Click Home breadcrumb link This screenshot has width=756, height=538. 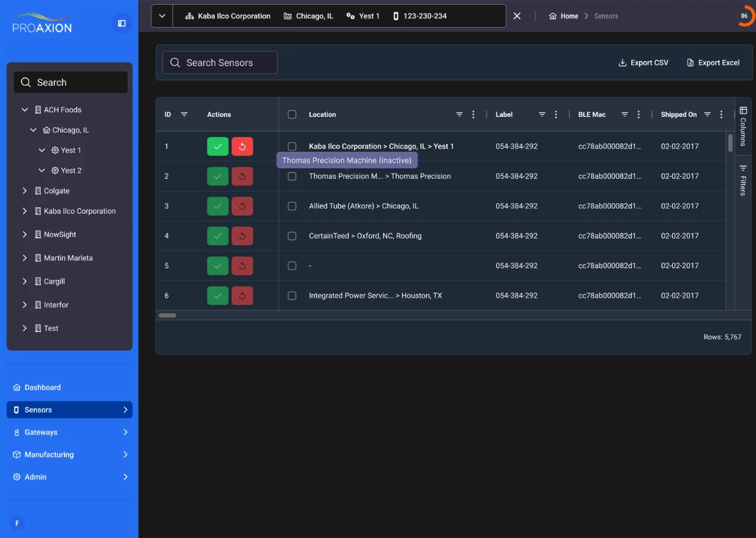coord(569,16)
